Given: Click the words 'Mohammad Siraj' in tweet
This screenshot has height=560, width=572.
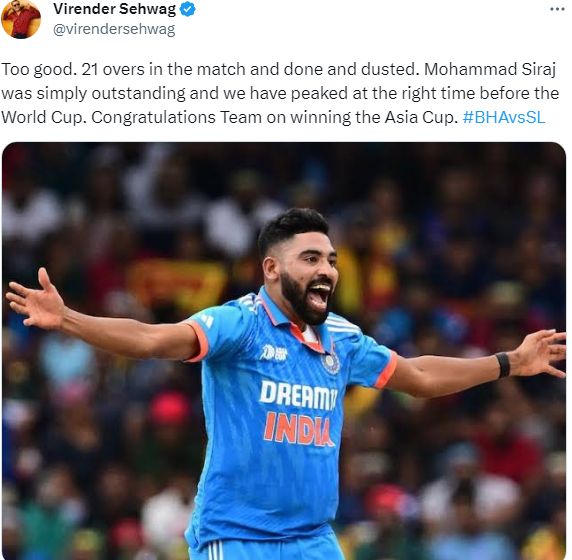Looking at the screenshot, I should point(490,69).
